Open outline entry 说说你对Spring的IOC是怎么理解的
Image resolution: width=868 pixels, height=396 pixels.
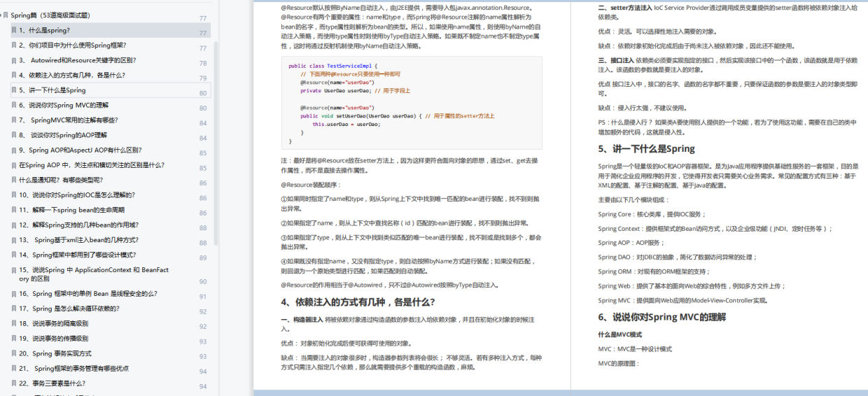(77, 195)
